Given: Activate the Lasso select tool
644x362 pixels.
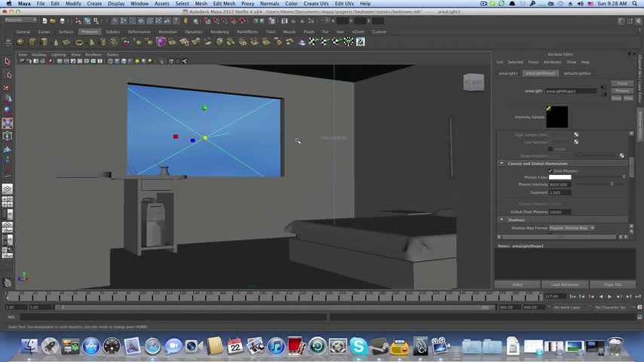Looking at the screenshot, I should (8, 75).
